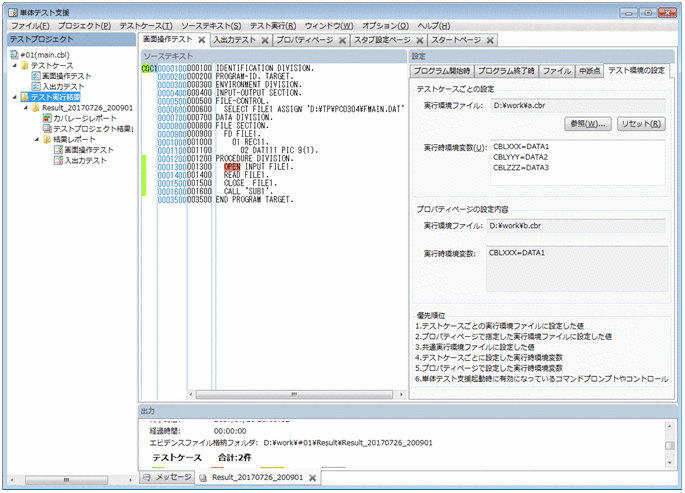The image size is (685, 493).
Task: Open the テスト実行(R) menu
Action: tap(273, 26)
